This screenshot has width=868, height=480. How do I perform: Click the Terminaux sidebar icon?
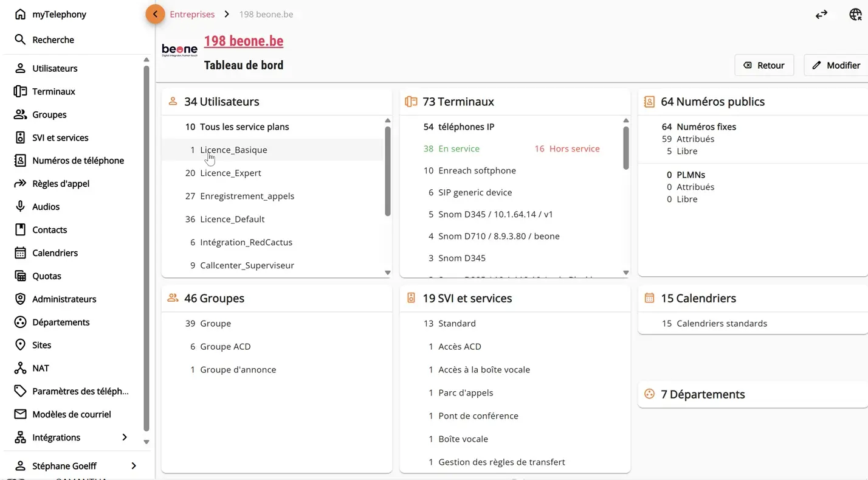[x=21, y=91]
